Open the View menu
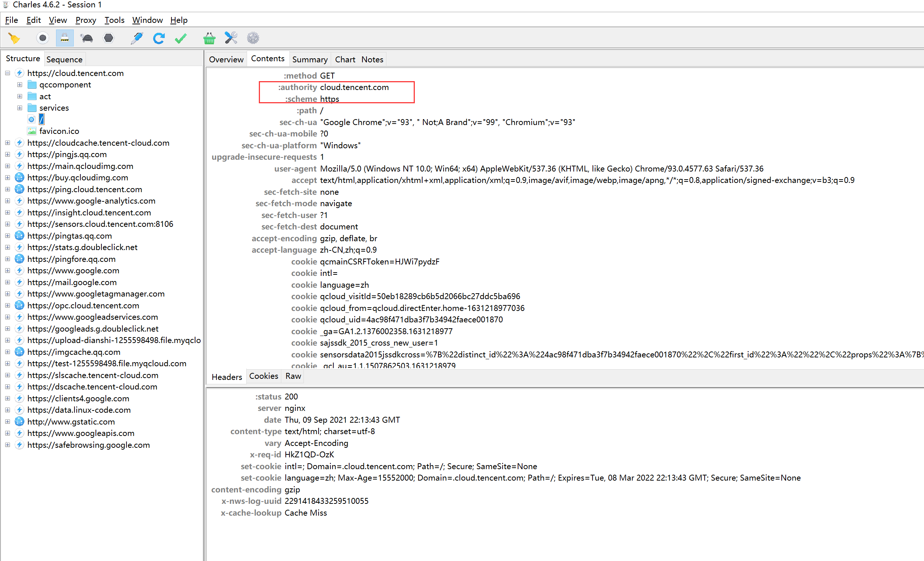This screenshot has width=924, height=561. [x=58, y=20]
